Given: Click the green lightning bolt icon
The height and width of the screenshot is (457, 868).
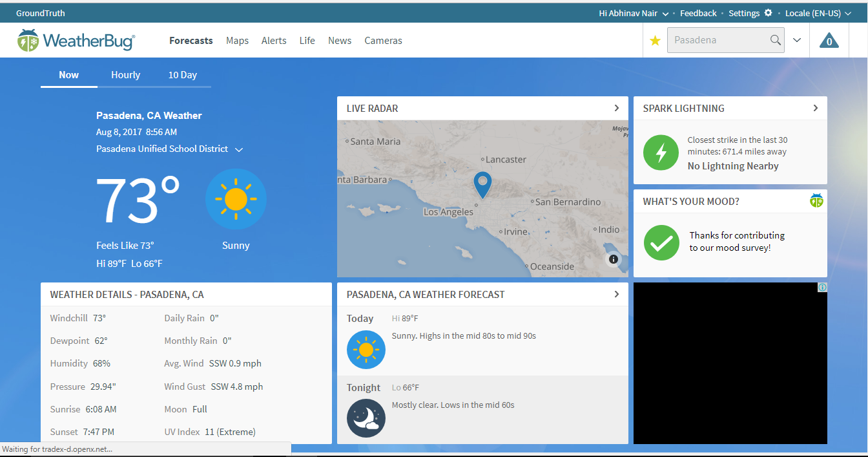Looking at the screenshot, I should 661,153.
